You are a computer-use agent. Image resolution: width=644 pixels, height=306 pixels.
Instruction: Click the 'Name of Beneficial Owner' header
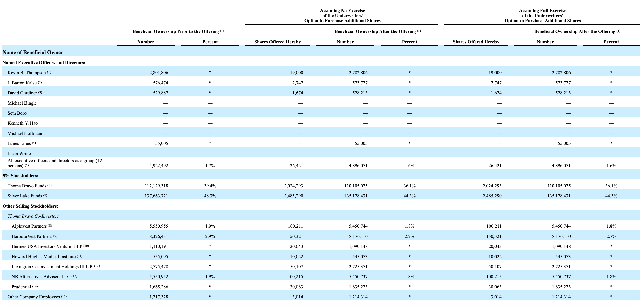[33, 52]
